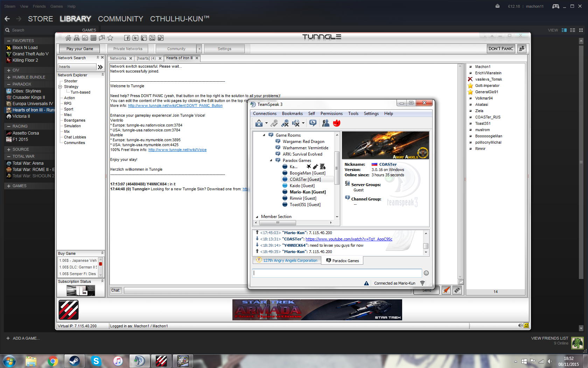Click the Tunngle home icon

[68, 38]
